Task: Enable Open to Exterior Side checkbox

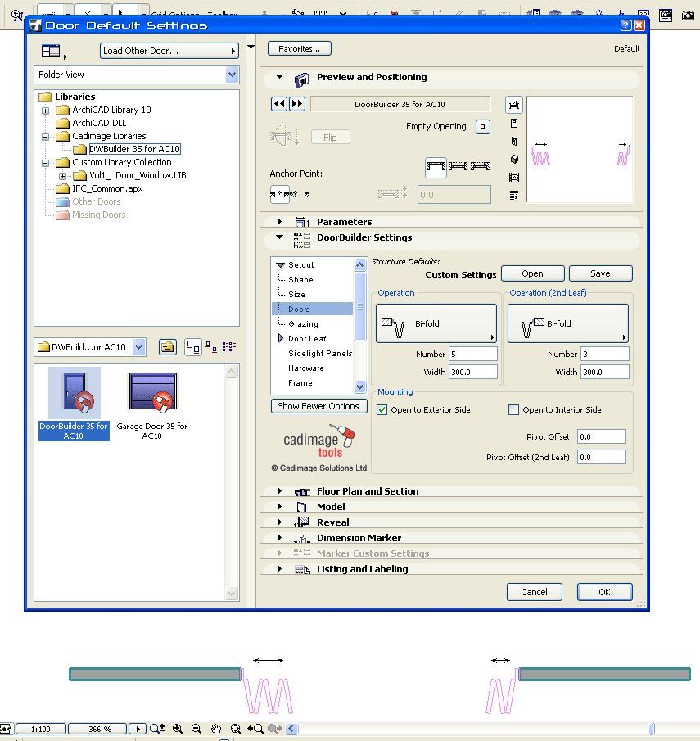Action: click(x=382, y=409)
